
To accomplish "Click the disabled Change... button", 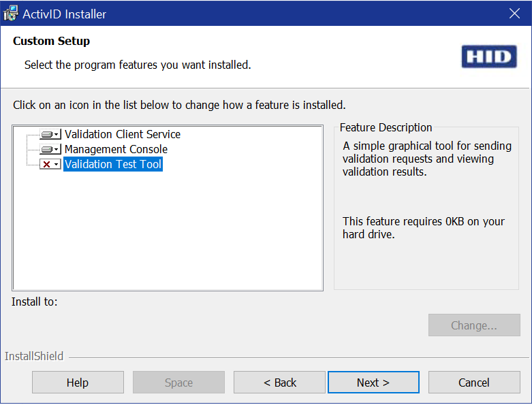I will [x=474, y=325].
